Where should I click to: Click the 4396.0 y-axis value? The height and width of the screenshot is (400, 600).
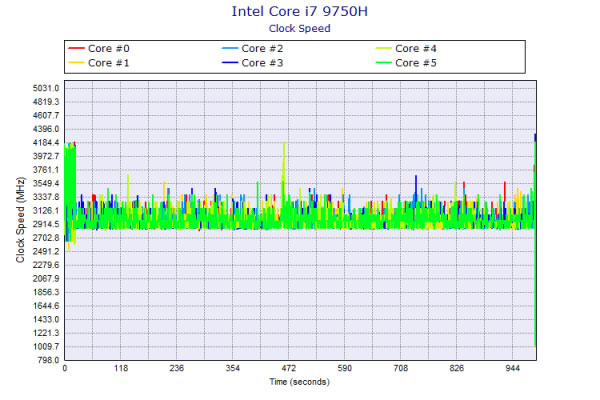tap(46, 129)
